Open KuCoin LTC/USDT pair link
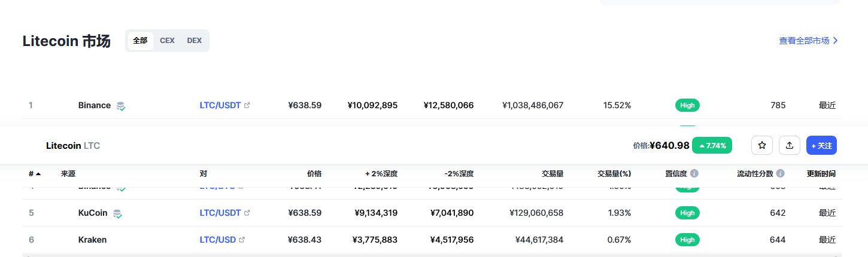This screenshot has height=257, width=868. click(220, 213)
